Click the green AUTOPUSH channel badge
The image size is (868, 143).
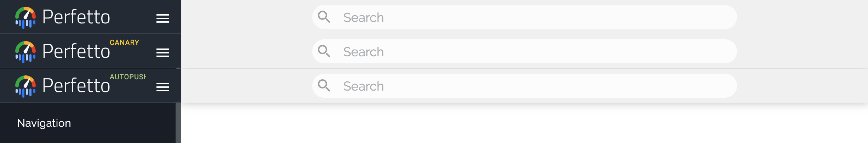point(127,77)
